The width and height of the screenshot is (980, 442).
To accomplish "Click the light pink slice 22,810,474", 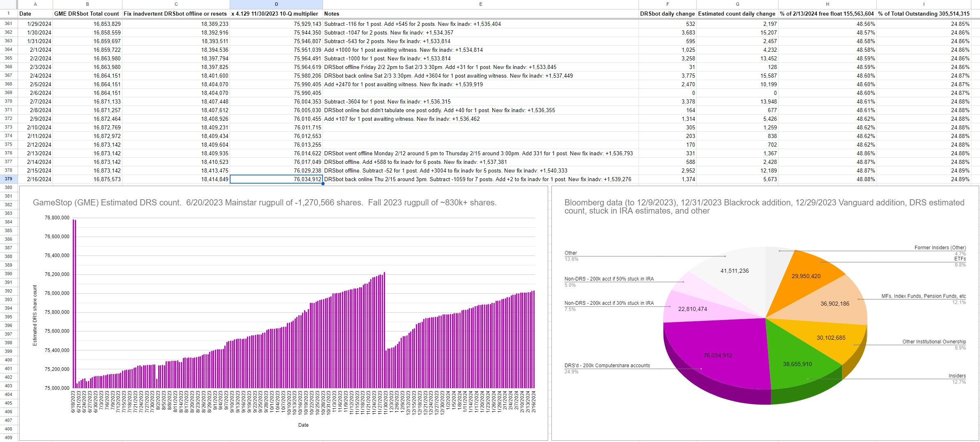I will (x=692, y=309).
